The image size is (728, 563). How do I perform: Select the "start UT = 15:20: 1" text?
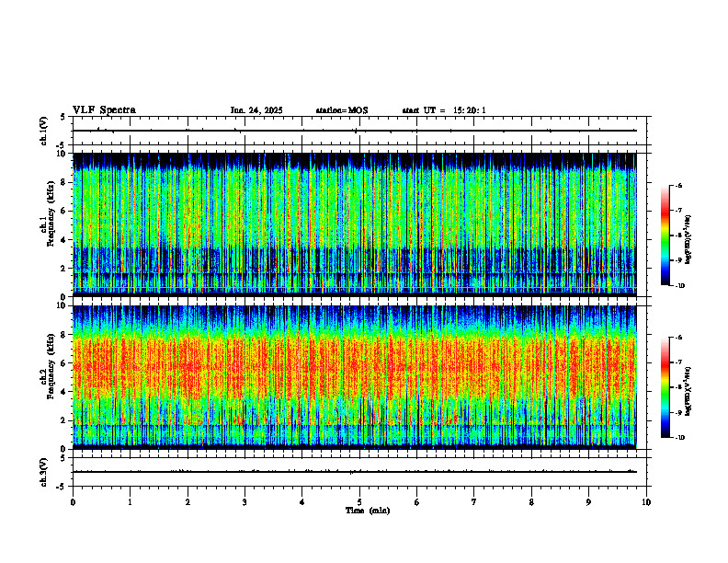tap(444, 110)
